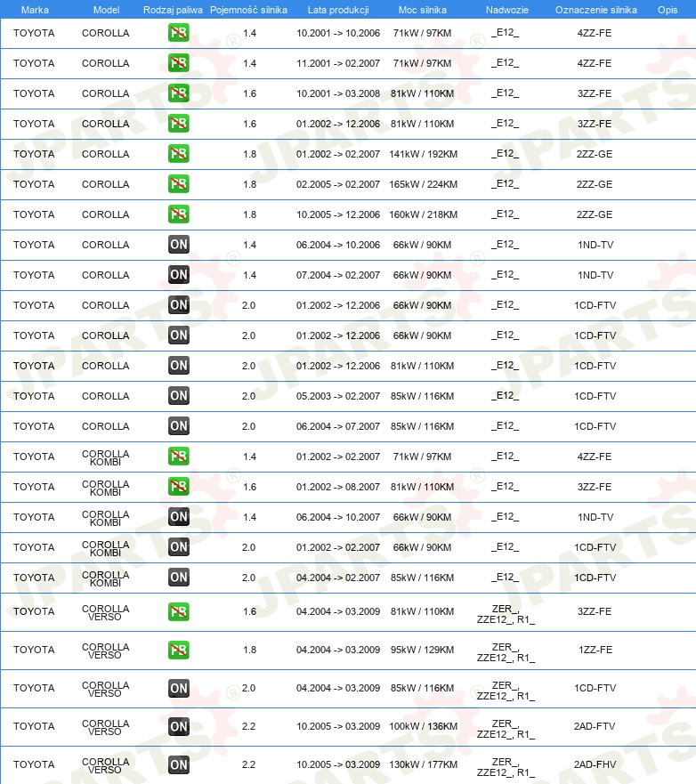Click the ZER_, ZZE12_, R1_ body cell in the 2AD-FHV row
Screen dimensions: 696x784
(506, 767)
